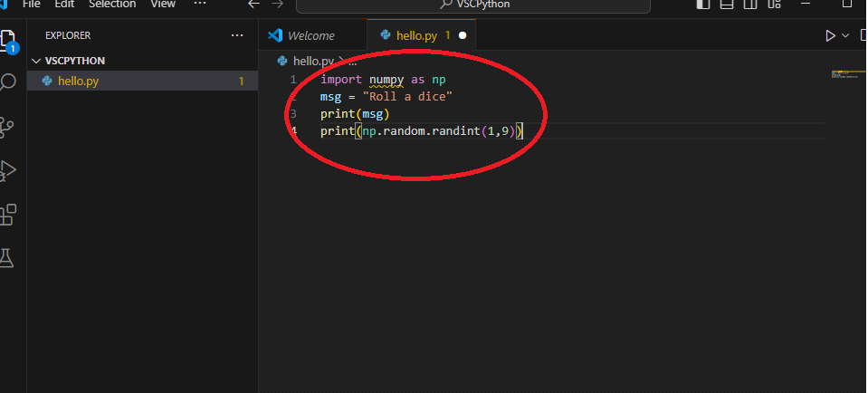Collapse the VSCPYTHON folder section
This screenshot has height=393, width=868.
37,61
